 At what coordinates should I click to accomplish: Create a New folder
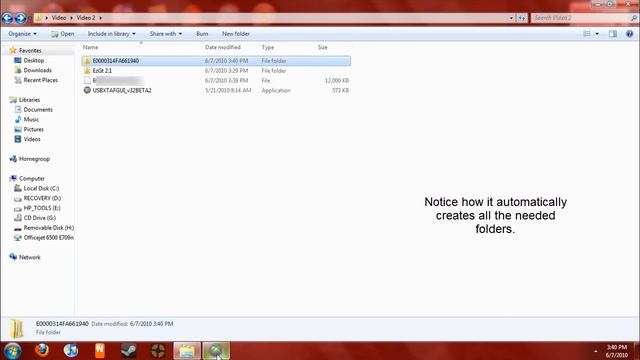(x=236, y=34)
